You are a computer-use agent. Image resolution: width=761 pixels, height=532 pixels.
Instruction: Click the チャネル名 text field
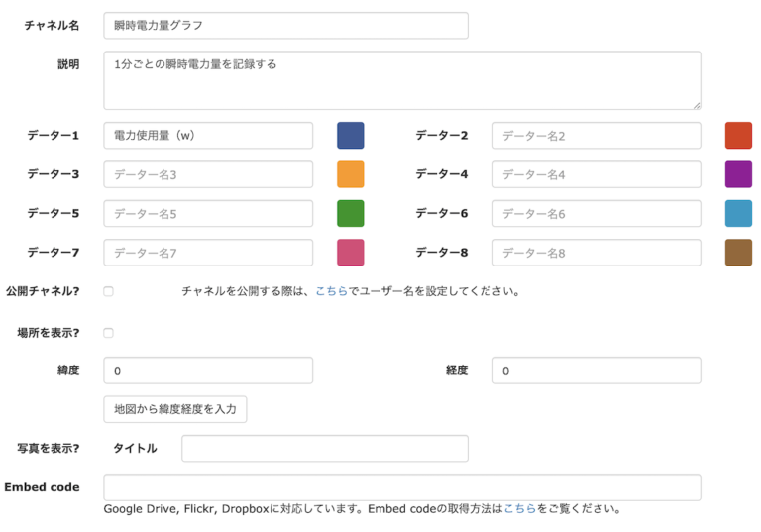click(x=285, y=26)
